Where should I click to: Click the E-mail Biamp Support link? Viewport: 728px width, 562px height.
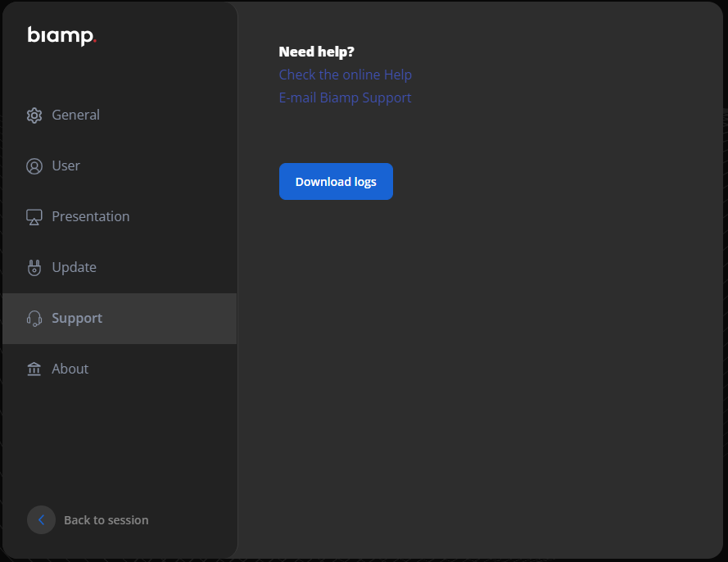[x=345, y=97]
